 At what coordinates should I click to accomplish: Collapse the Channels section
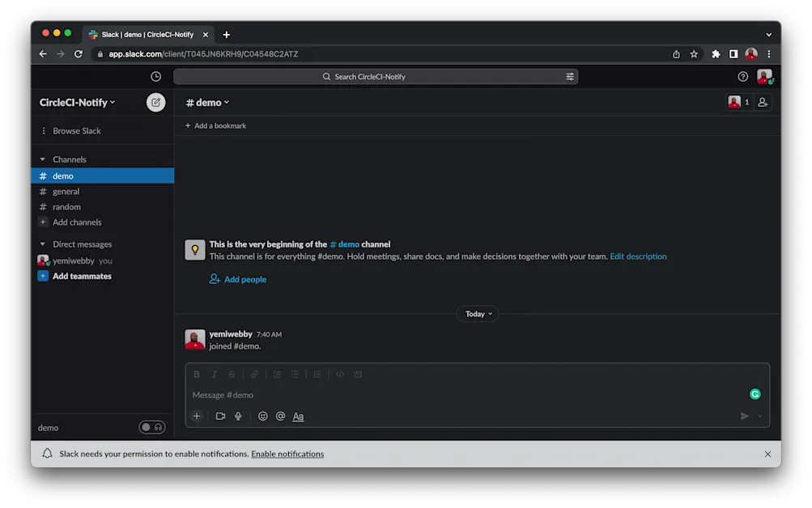click(43, 159)
